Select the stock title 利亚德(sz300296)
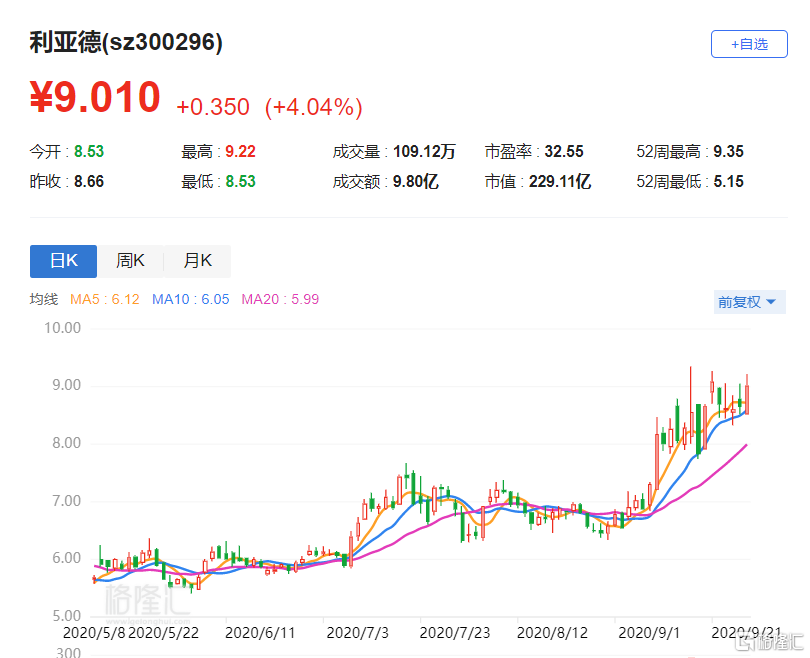Viewport: 810px width, 658px height. (x=126, y=42)
